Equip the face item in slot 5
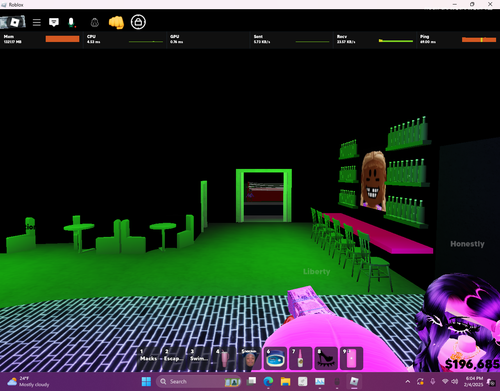This screenshot has height=391, width=500. click(x=250, y=358)
